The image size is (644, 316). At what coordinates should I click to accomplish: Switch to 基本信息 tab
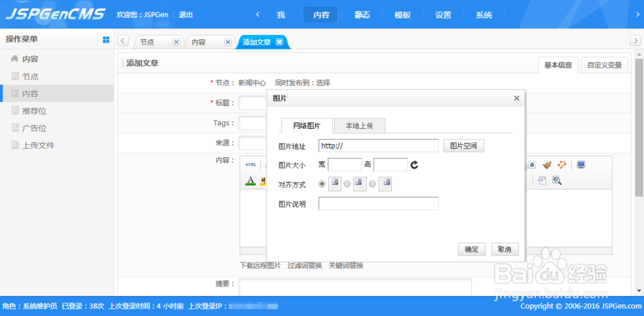(x=558, y=65)
